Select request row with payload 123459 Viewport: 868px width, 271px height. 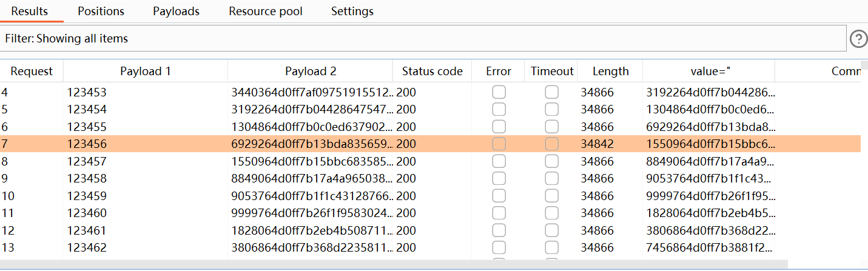(x=86, y=196)
